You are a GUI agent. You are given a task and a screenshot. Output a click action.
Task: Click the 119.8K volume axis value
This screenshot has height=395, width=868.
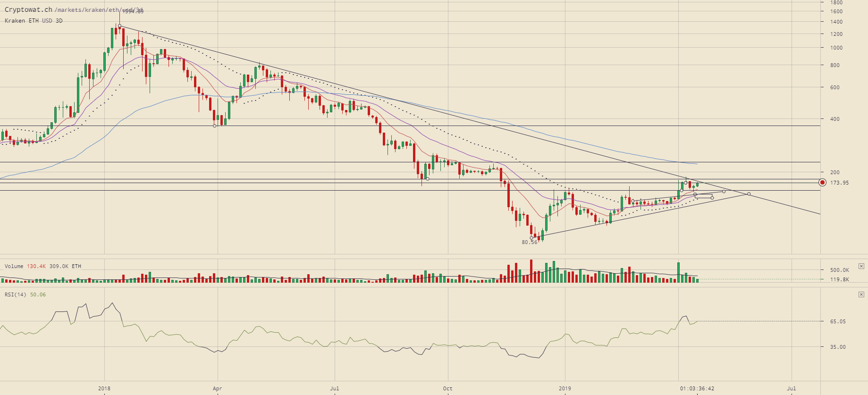pyautogui.click(x=840, y=279)
